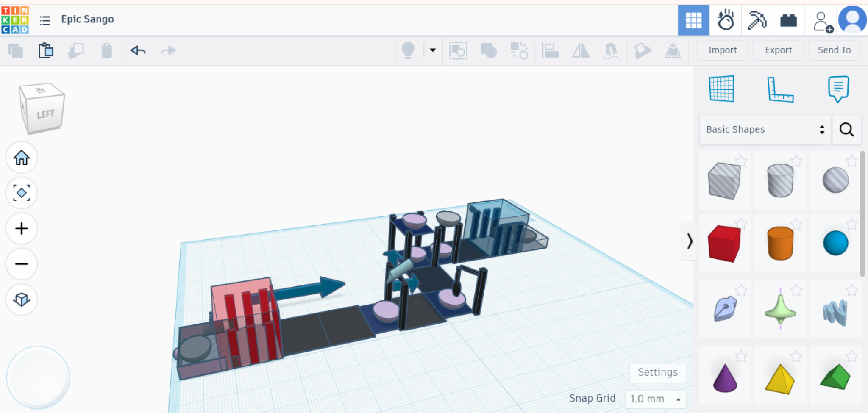
Task: Click the Home view button
Action: coord(22,158)
